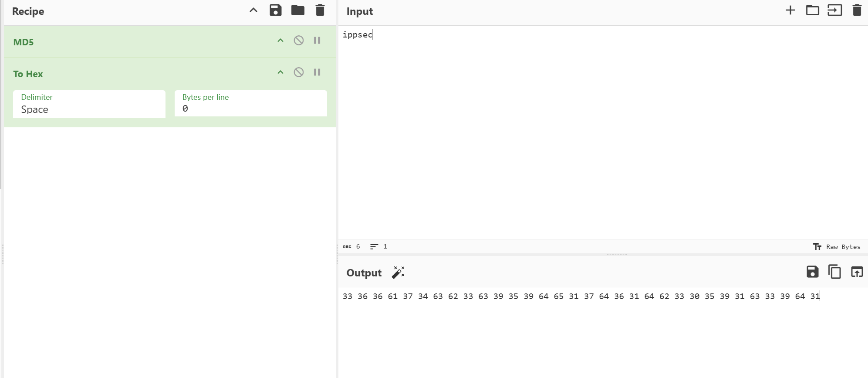The image size is (868, 378).
Task: Change input Raw Bytes encoding
Action: tap(837, 247)
